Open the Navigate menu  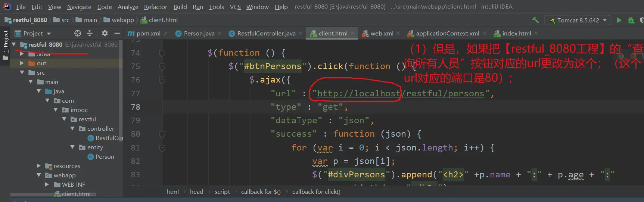[x=79, y=7]
